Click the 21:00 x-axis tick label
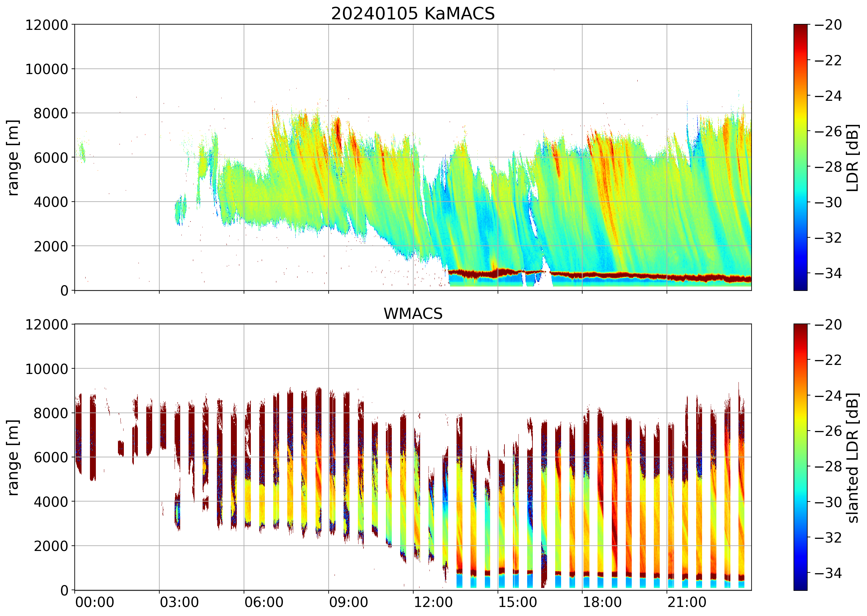The image size is (867, 616). (x=687, y=602)
